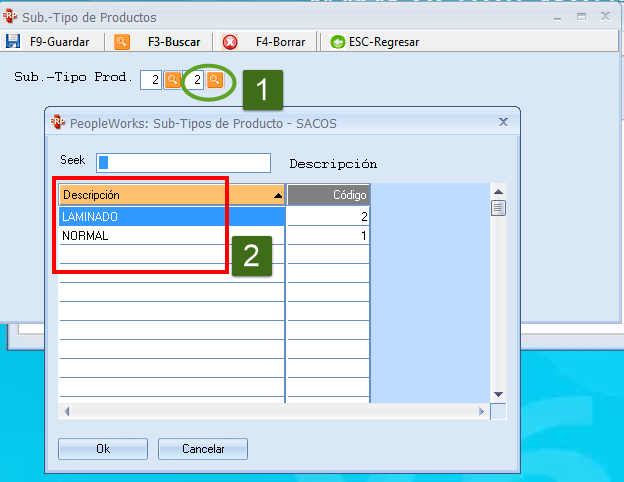Click the horizontal scrollbar left arrow
Image resolution: width=624 pixels, height=482 pixels.
click(x=66, y=412)
